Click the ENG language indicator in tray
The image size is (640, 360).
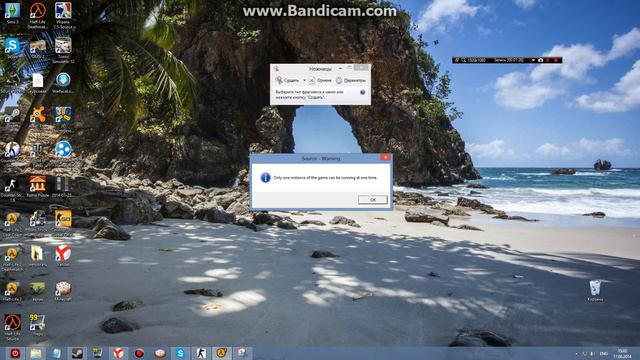click(604, 353)
